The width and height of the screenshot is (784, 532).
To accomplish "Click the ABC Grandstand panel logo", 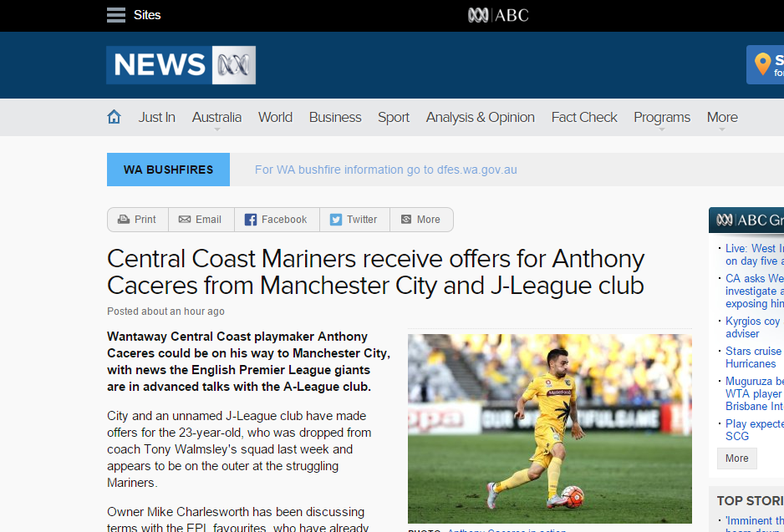I will pos(750,220).
